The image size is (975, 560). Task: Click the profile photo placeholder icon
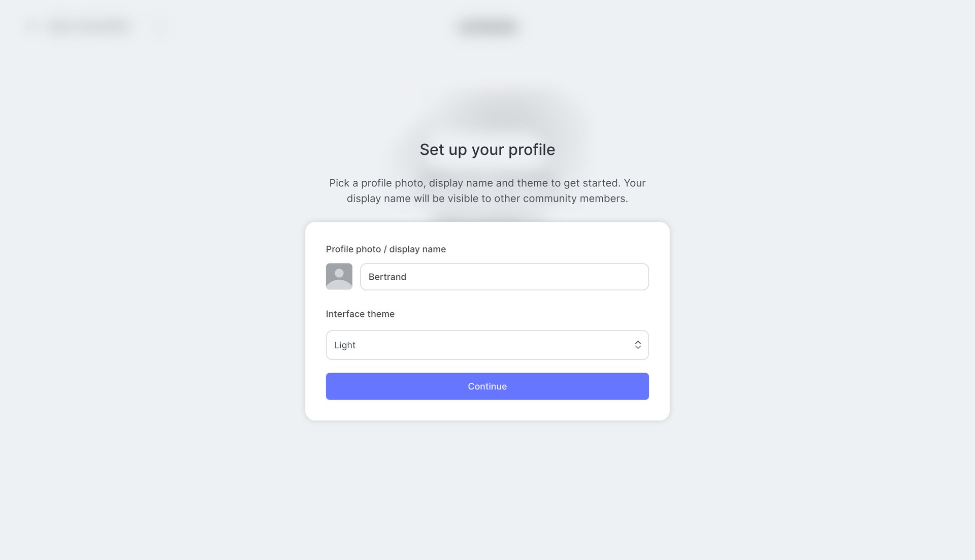[x=339, y=276]
